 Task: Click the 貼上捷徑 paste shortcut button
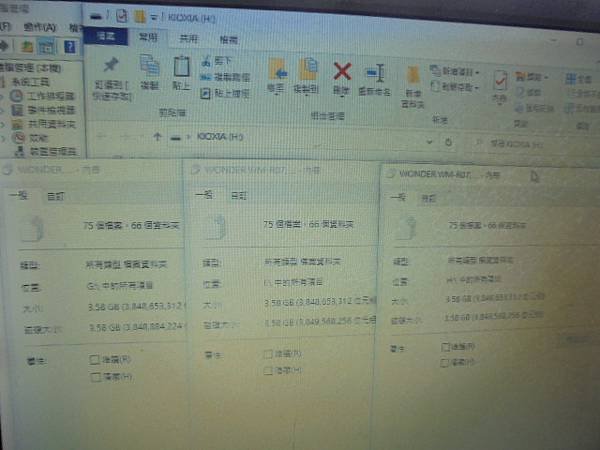[225, 93]
